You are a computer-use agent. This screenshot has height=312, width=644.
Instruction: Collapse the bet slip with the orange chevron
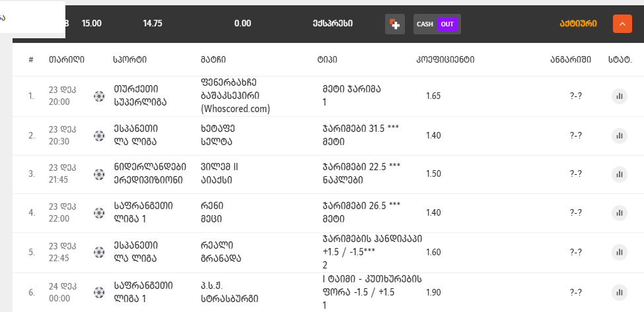[622, 24]
